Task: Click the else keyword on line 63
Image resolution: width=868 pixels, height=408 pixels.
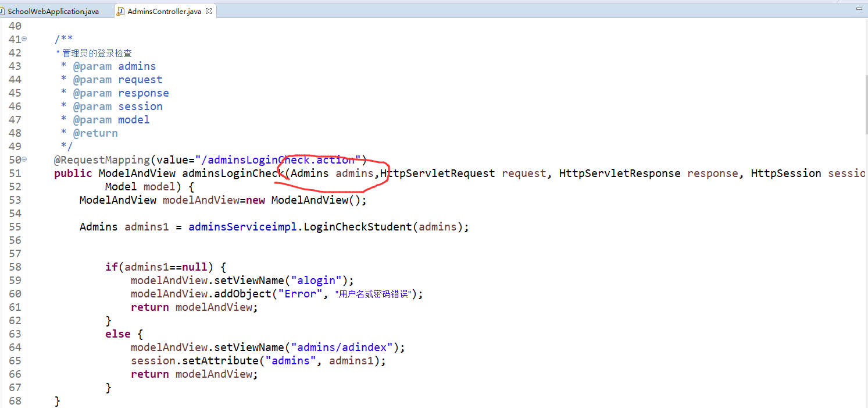Action: click(118, 334)
